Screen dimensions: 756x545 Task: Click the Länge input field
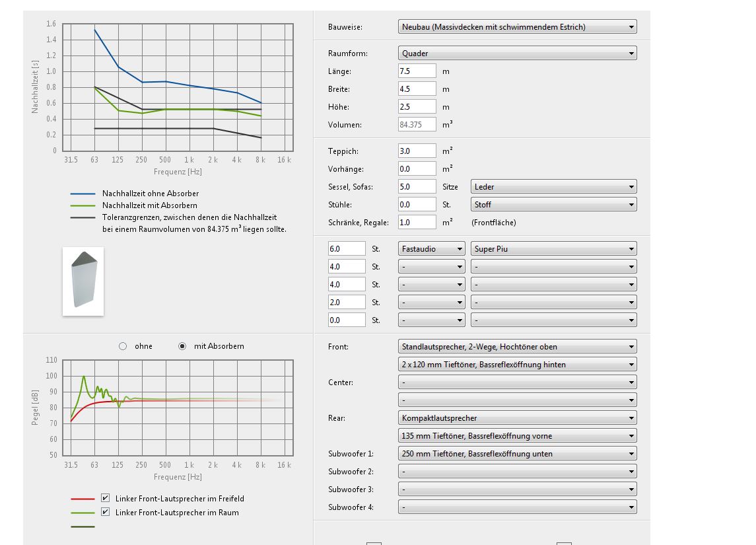tap(417, 71)
